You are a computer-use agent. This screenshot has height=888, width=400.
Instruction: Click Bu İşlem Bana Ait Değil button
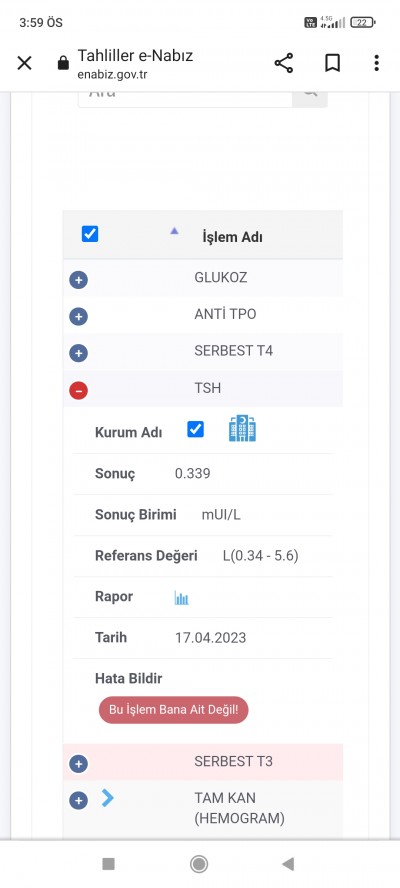(x=173, y=710)
